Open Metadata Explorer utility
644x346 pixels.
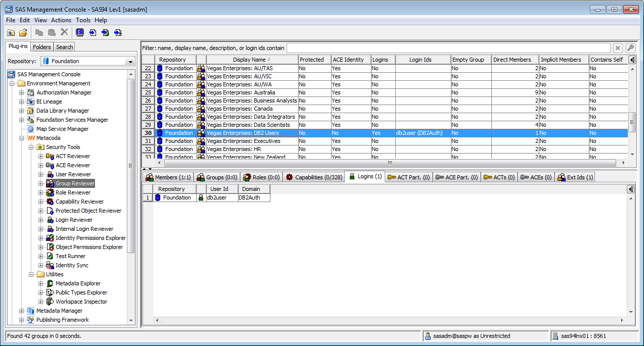click(78, 283)
